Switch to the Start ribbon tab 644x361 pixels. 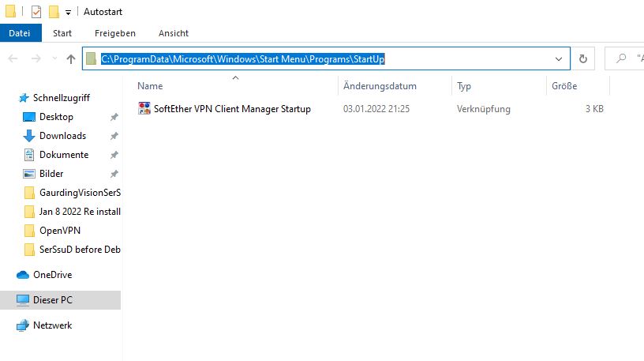point(62,33)
